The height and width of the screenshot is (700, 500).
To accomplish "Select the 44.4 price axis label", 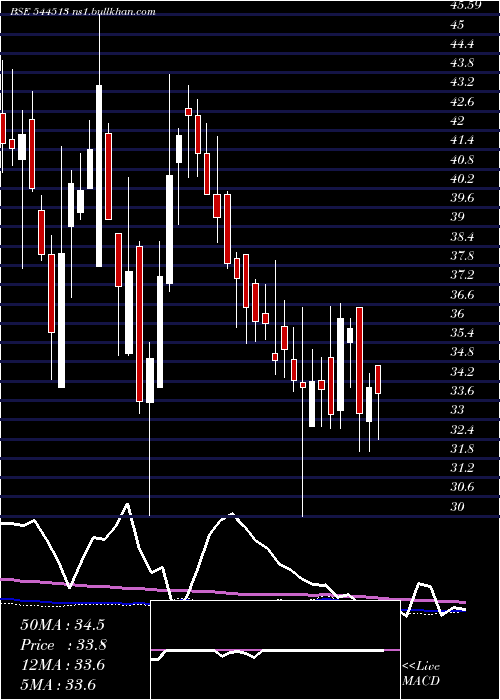I will (462, 44).
